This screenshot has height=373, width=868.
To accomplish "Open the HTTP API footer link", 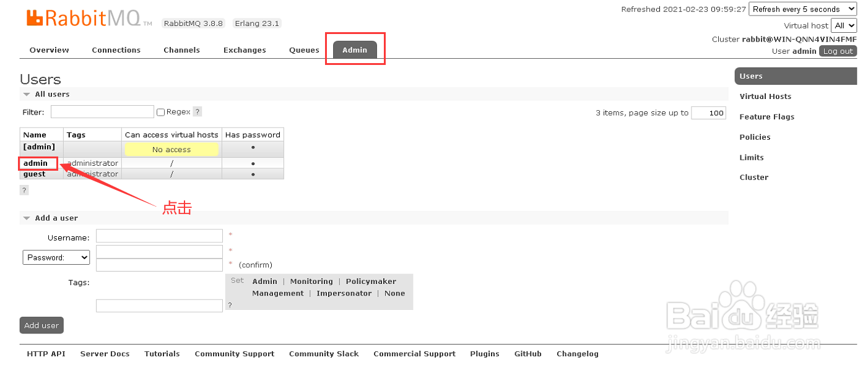I will pos(46,354).
